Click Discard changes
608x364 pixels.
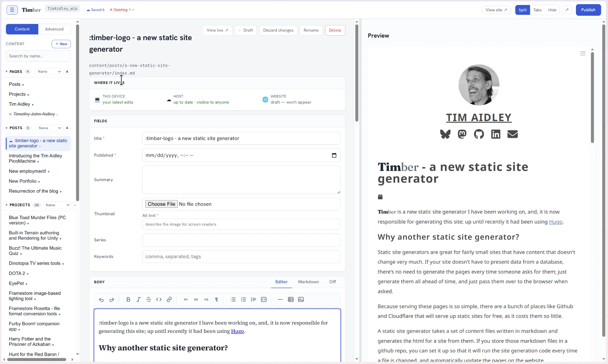[x=278, y=30]
